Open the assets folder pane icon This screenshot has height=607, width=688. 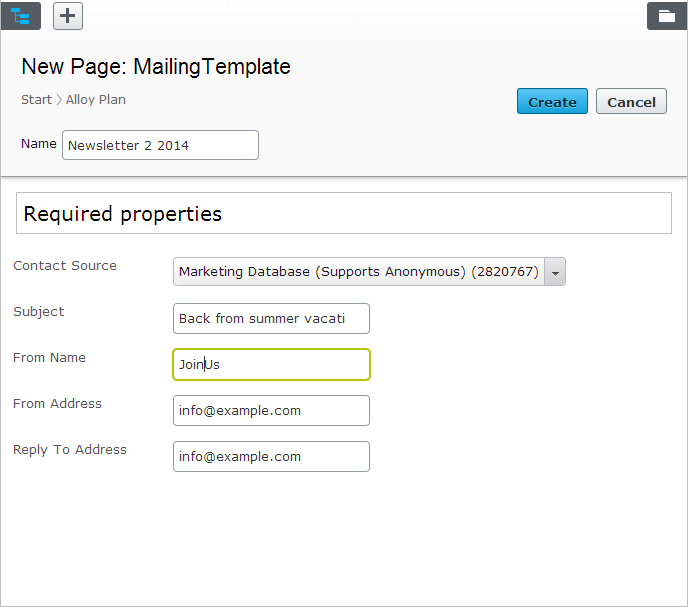click(x=667, y=16)
